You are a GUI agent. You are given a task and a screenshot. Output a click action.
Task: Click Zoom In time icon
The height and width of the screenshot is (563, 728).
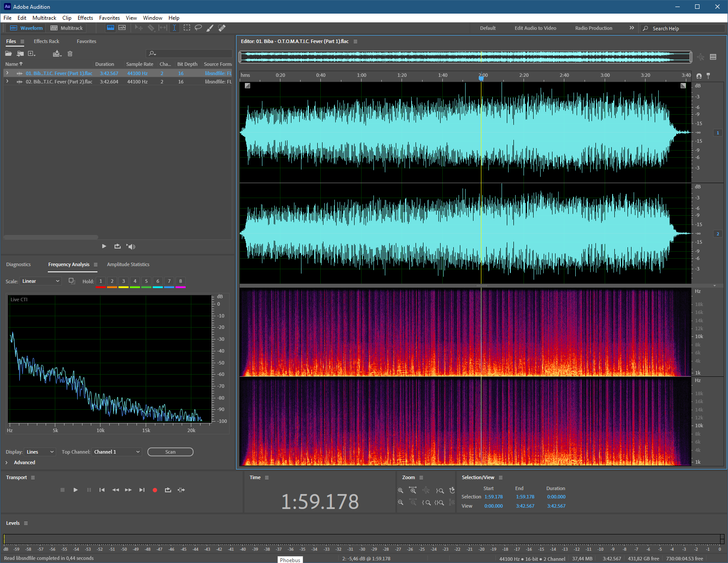[x=413, y=491]
